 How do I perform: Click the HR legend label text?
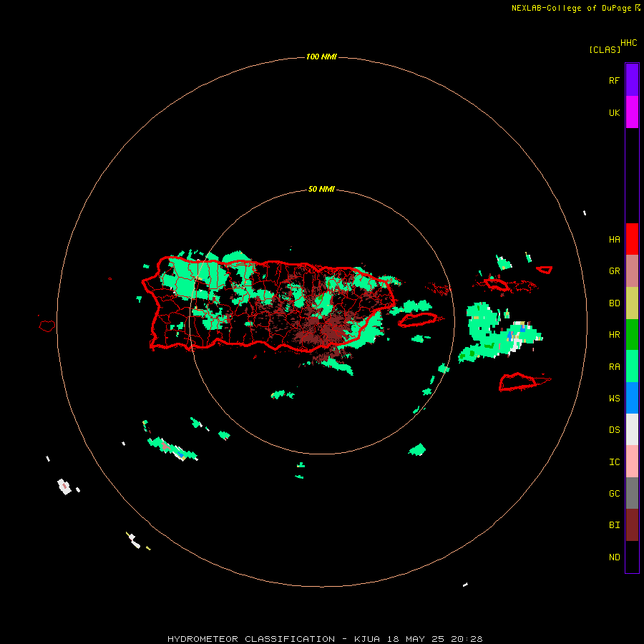[614, 335]
